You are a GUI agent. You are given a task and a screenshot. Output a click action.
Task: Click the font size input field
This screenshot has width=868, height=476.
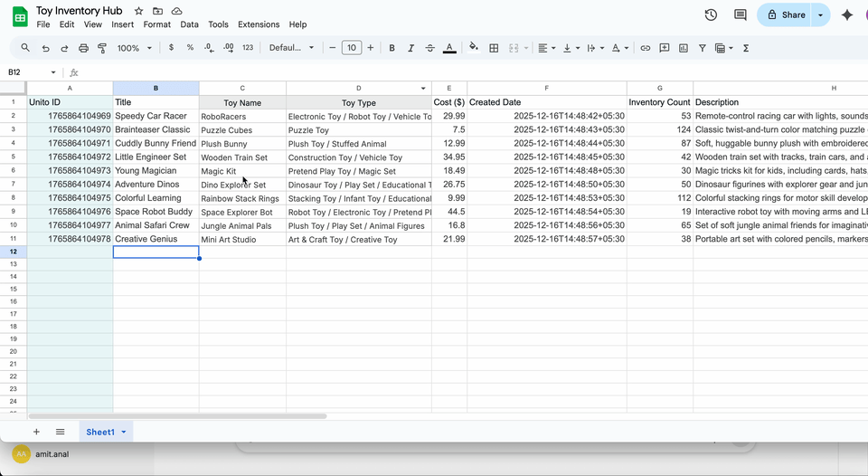[352, 48]
